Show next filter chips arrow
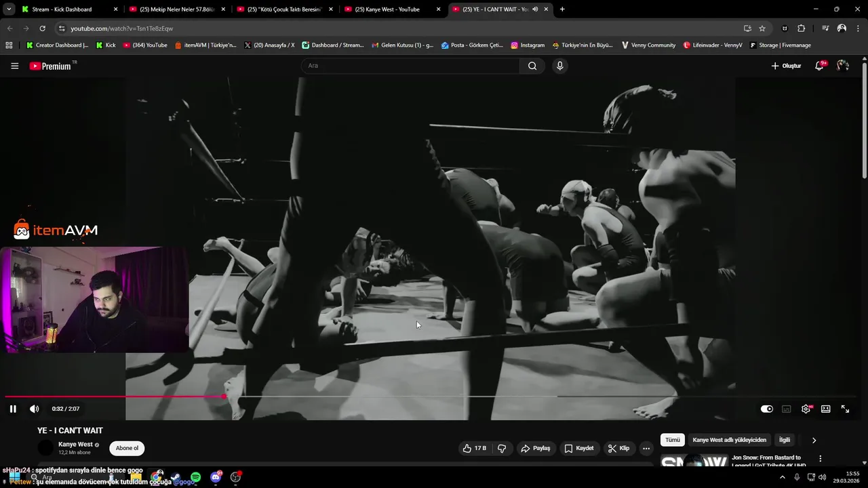The image size is (868, 488). [814, 440]
